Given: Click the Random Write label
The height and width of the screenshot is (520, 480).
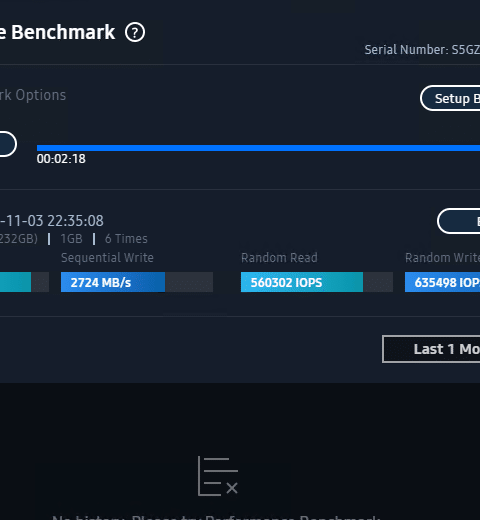Looking at the screenshot, I should [x=443, y=258].
